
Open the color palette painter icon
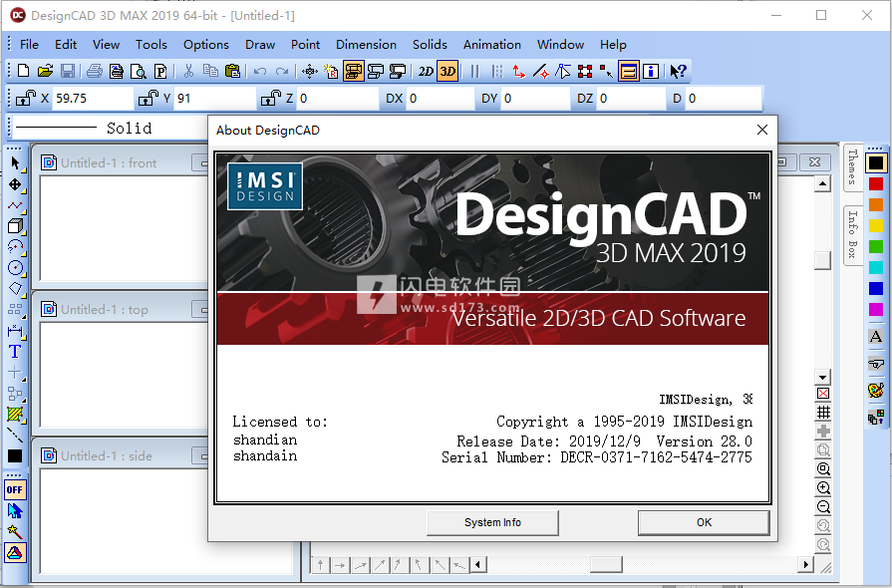[x=876, y=390]
